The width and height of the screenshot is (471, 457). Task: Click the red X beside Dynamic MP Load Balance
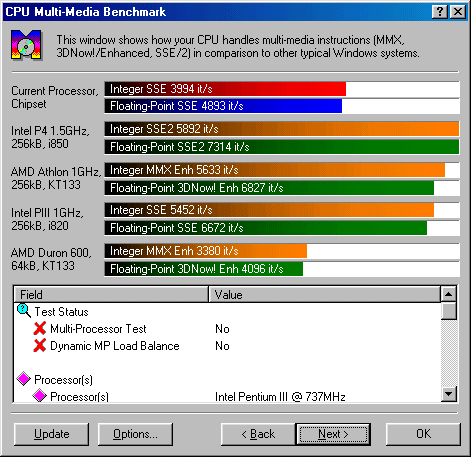point(40,345)
